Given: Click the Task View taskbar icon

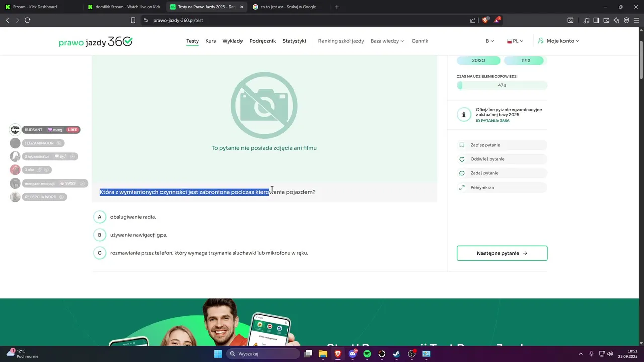Looking at the screenshot, I should [308, 354].
